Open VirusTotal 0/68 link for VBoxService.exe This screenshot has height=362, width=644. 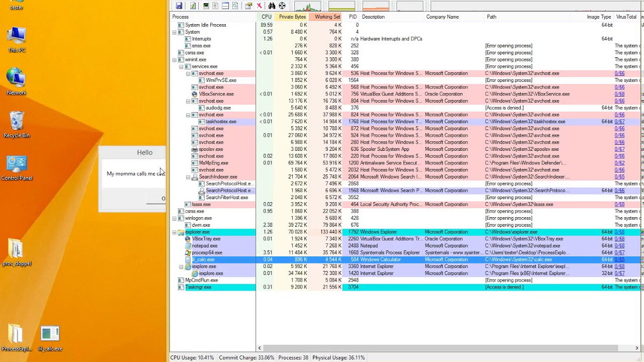[619, 94]
